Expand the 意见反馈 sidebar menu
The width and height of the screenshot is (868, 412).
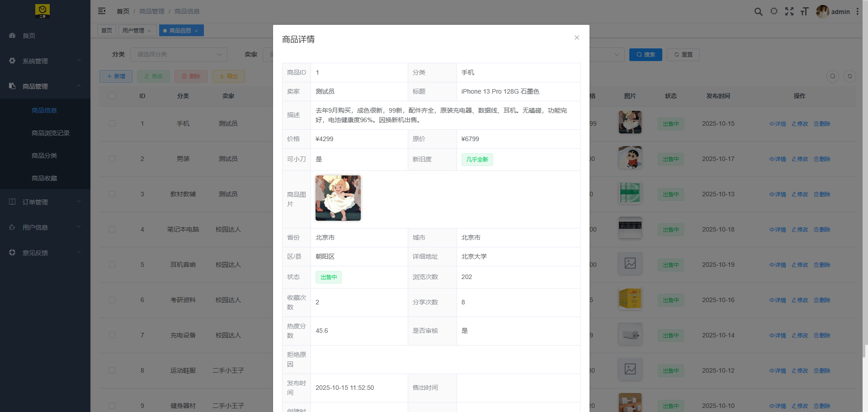[45, 252]
